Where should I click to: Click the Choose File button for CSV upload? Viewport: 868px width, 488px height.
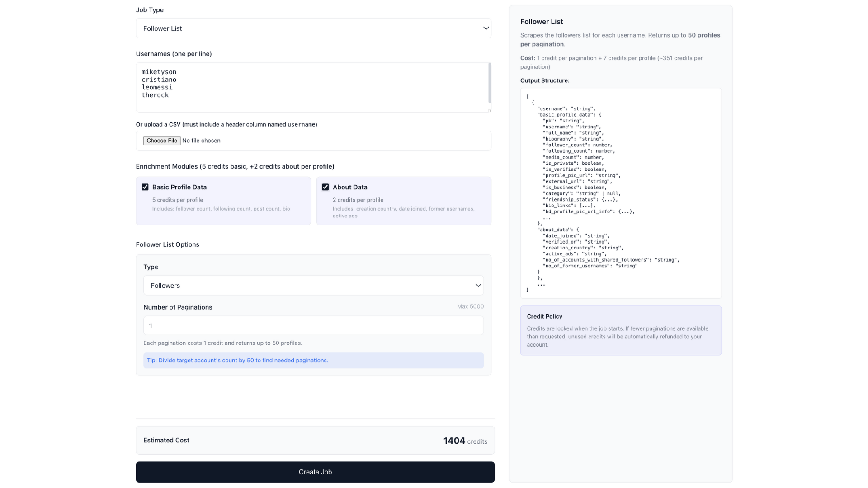click(161, 141)
